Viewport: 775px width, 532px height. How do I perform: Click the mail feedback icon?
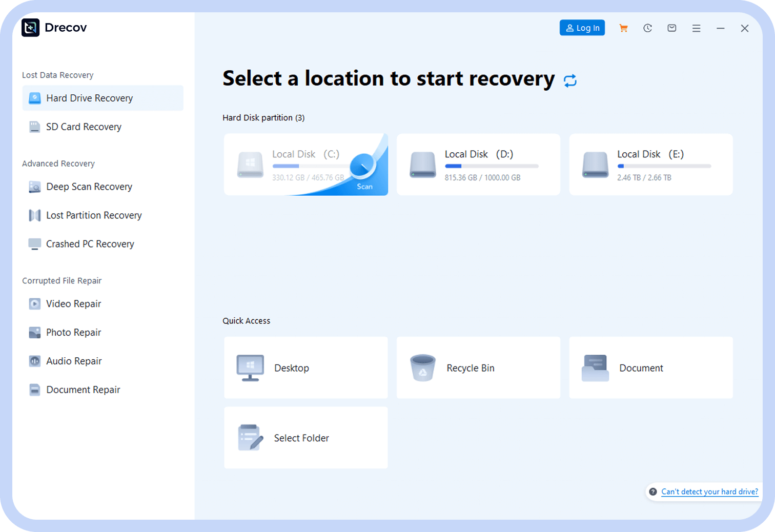click(671, 28)
